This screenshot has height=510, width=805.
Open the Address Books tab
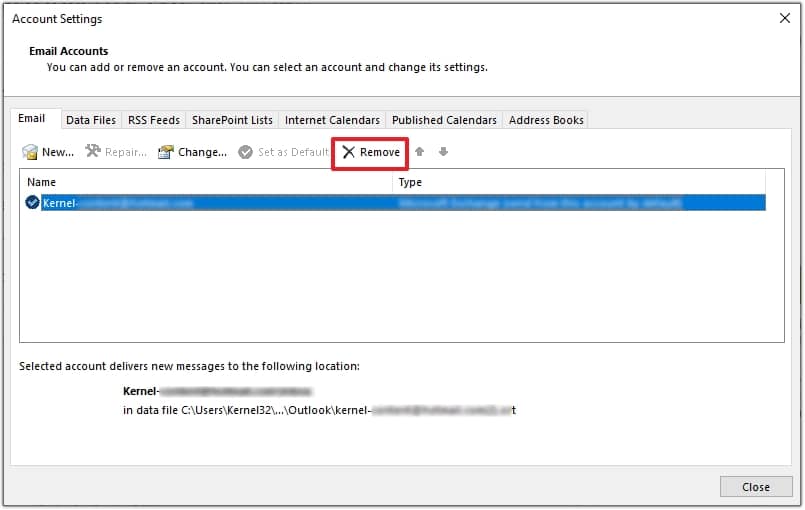pos(546,120)
